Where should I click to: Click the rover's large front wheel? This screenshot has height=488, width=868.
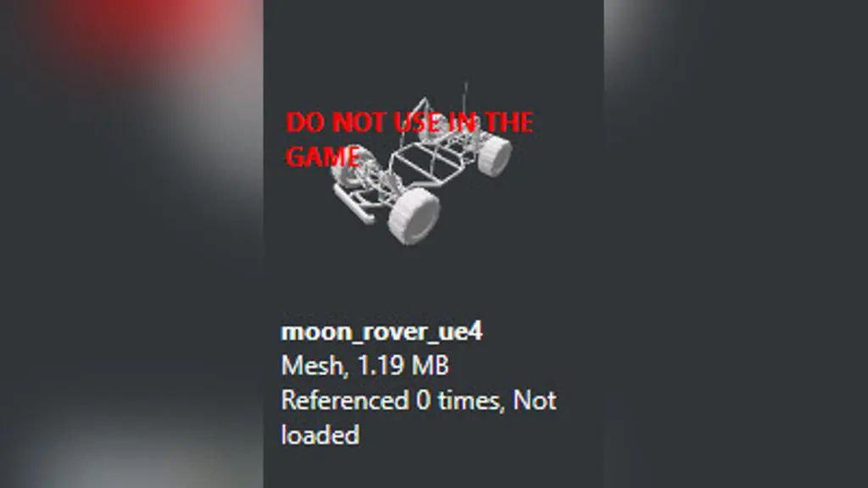(414, 215)
